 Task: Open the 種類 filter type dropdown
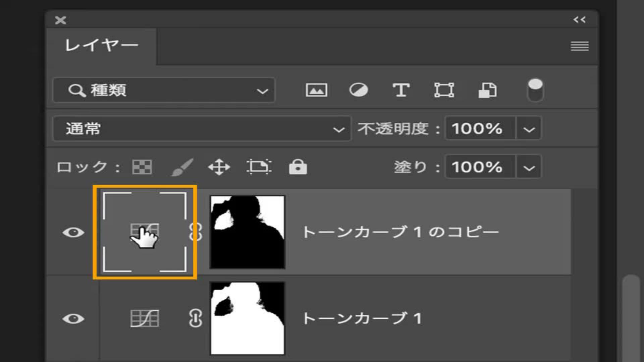pyautogui.click(x=164, y=90)
